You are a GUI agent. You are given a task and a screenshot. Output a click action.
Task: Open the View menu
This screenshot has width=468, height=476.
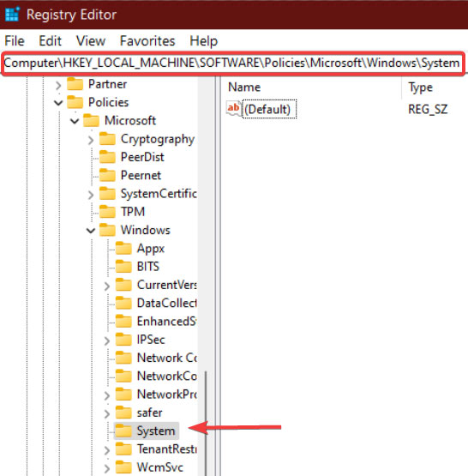[91, 41]
